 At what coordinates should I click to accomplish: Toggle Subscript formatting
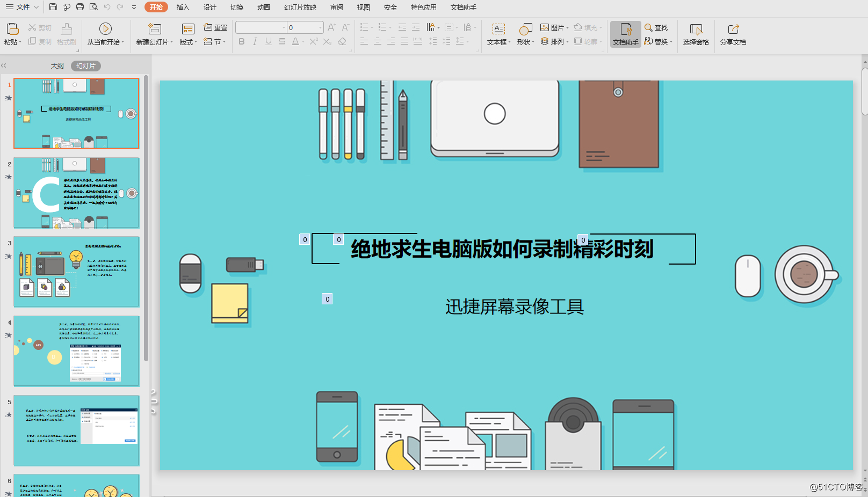point(327,41)
